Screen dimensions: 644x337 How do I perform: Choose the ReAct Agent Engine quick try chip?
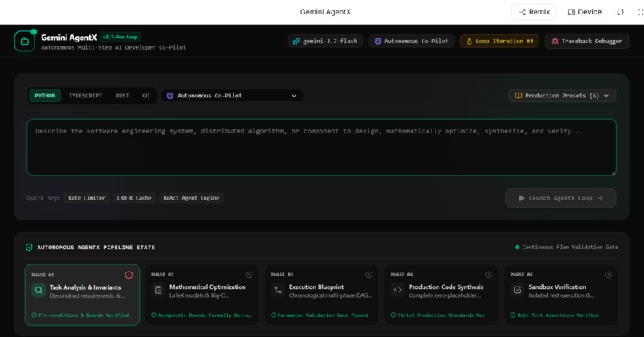coord(191,198)
